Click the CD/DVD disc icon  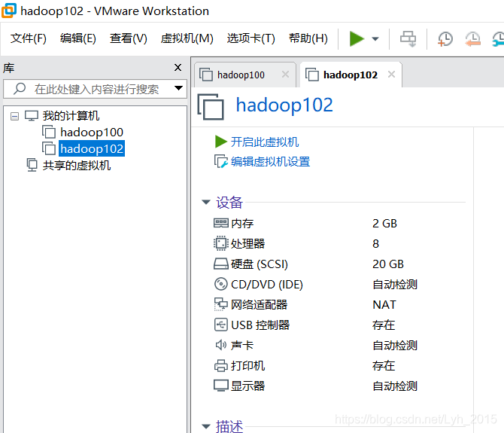pyautogui.click(x=221, y=284)
